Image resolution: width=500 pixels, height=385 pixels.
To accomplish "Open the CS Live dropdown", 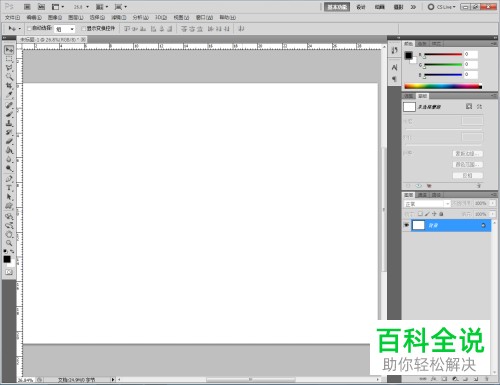I will [x=442, y=7].
